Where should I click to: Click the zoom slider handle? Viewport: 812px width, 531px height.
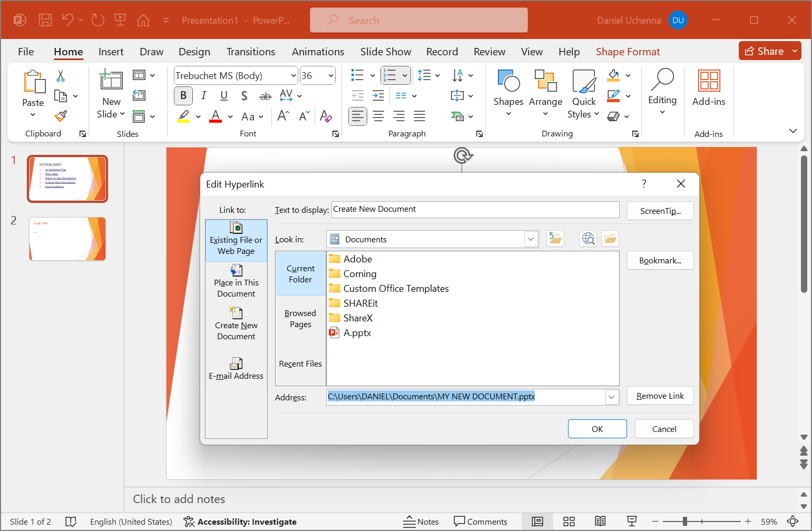click(x=684, y=522)
